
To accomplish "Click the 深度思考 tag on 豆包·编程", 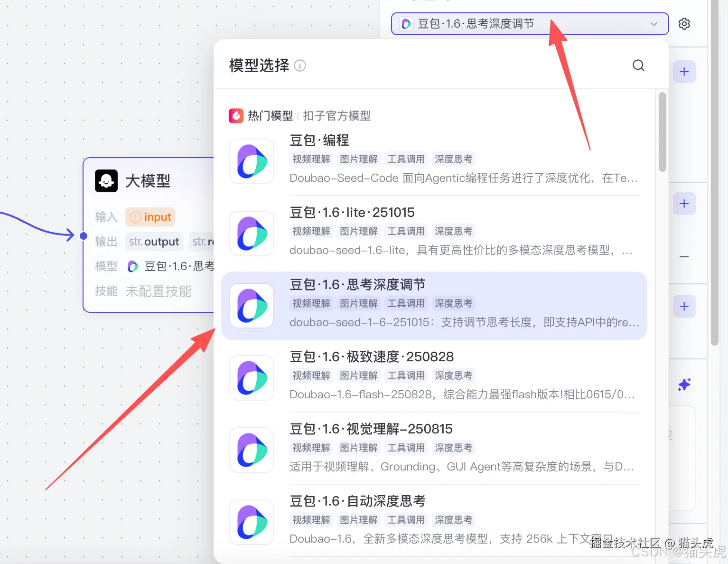I will click(x=453, y=159).
